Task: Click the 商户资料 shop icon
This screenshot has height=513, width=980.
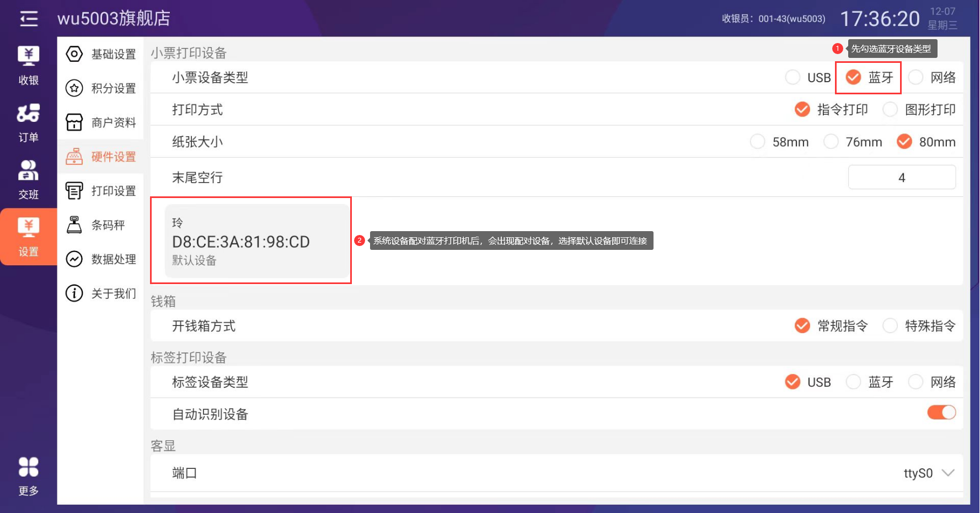Action: pyautogui.click(x=74, y=122)
